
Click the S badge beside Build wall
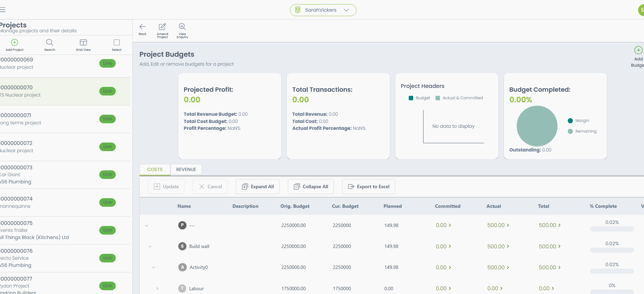tap(182, 246)
